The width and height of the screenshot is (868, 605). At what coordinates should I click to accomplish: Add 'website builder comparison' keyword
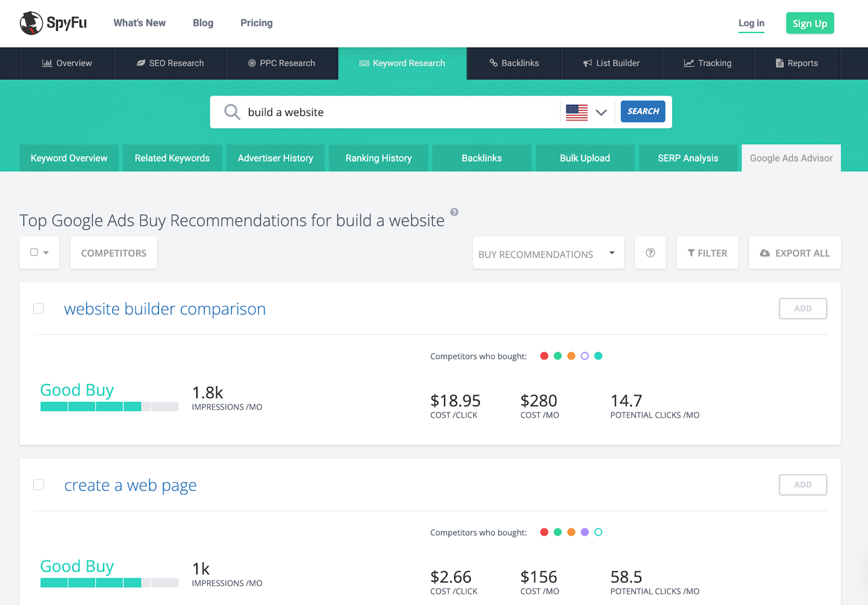[x=803, y=308]
